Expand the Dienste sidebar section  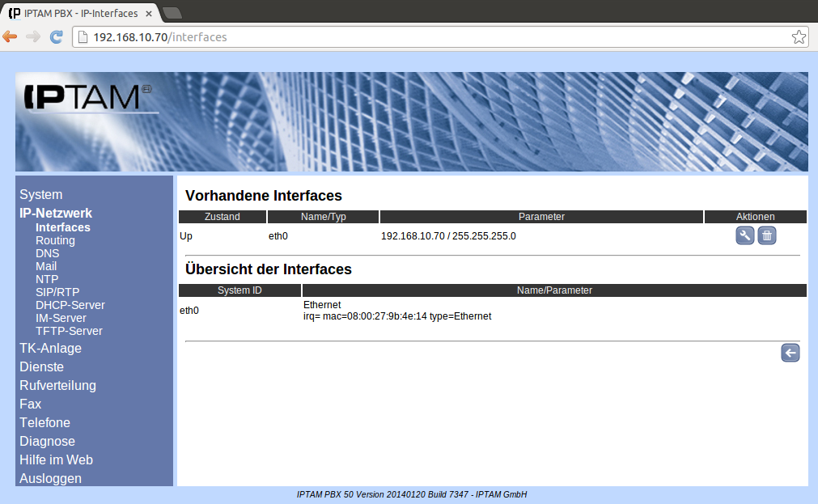[41, 366]
